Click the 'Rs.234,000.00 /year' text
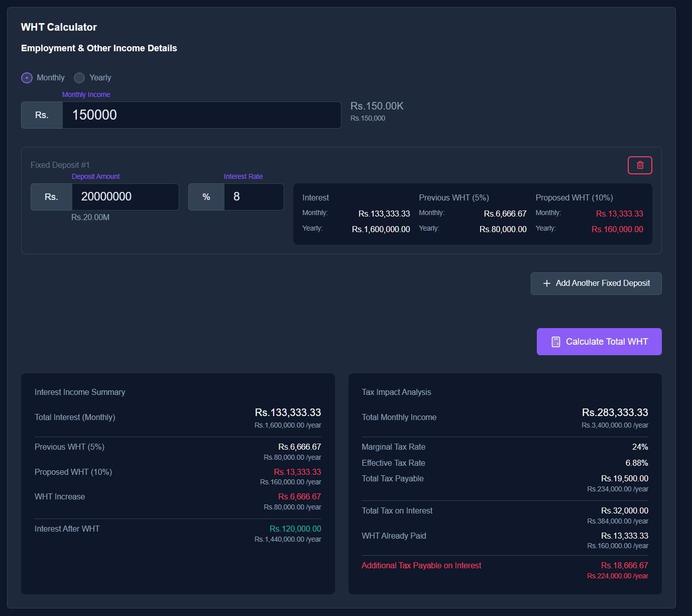Viewport: 692px width, 616px height. point(618,489)
